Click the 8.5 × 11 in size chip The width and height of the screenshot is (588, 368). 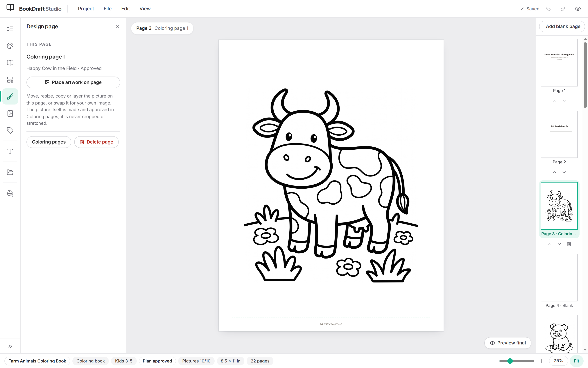click(x=230, y=361)
